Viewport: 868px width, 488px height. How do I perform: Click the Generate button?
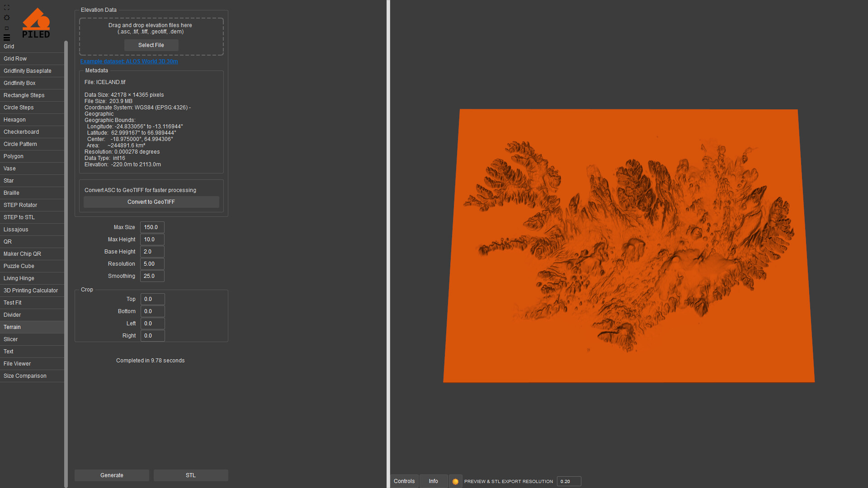[x=112, y=475]
